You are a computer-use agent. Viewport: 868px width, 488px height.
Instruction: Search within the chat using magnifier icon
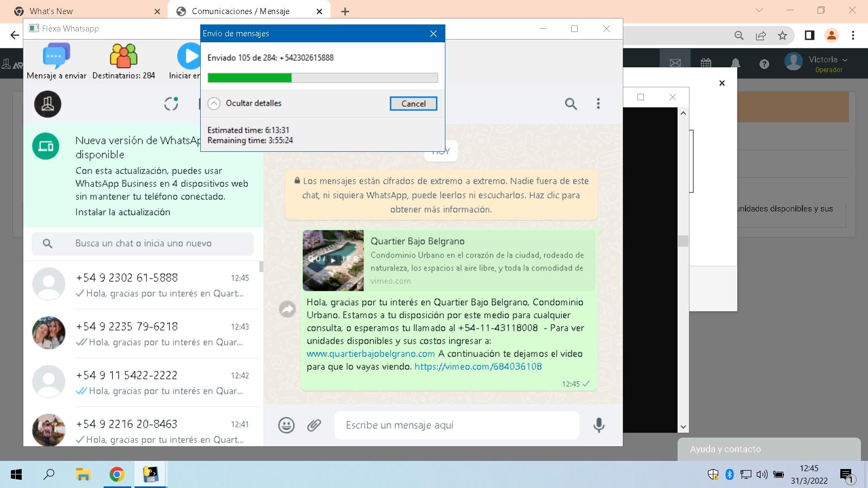571,104
